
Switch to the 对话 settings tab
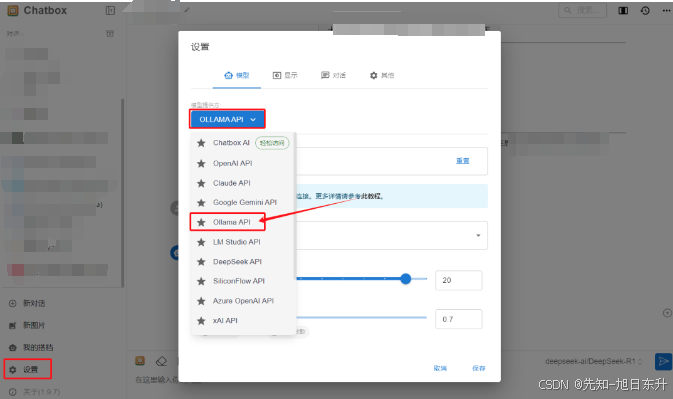point(333,76)
